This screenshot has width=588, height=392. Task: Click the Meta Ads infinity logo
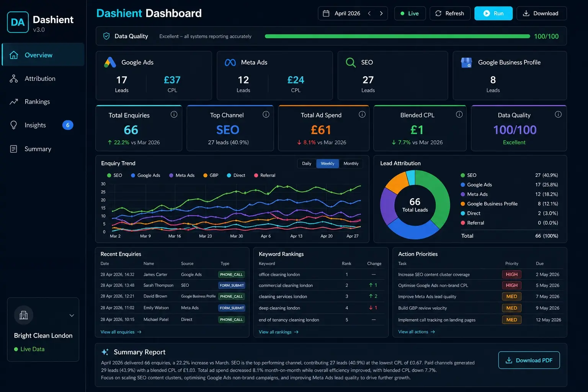pos(230,62)
